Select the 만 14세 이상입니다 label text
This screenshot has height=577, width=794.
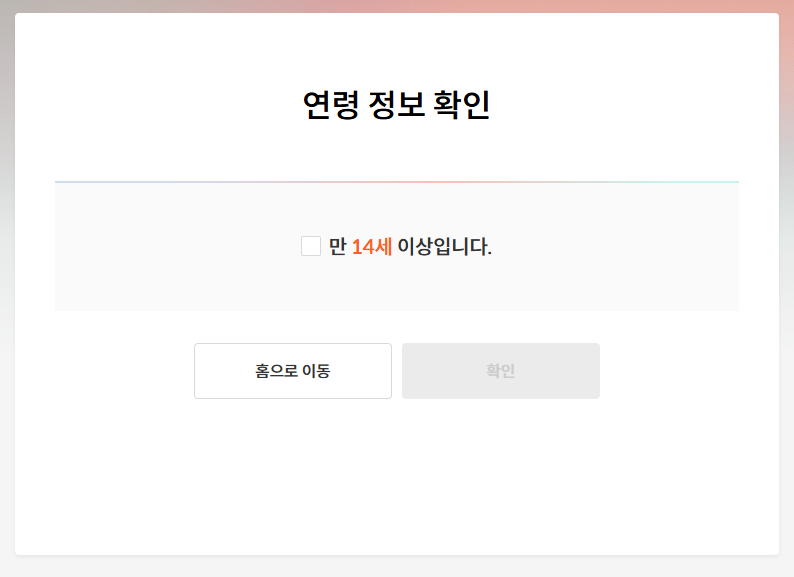pyautogui.click(x=410, y=247)
